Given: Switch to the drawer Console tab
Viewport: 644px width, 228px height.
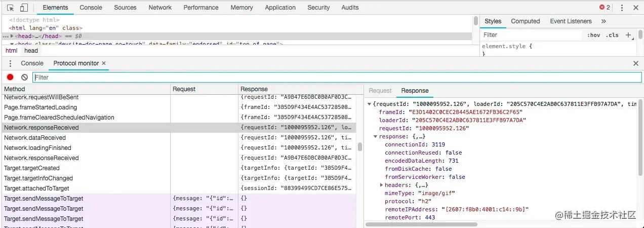Looking at the screenshot, I should pyautogui.click(x=32, y=63).
